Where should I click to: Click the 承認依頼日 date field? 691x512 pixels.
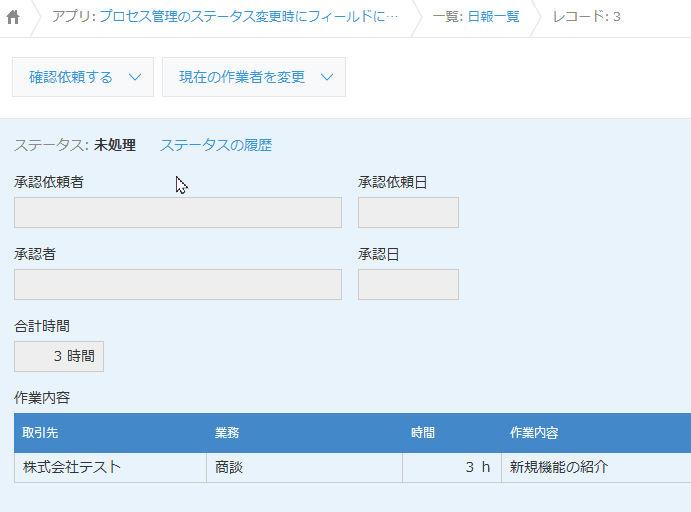click(408, 212)
